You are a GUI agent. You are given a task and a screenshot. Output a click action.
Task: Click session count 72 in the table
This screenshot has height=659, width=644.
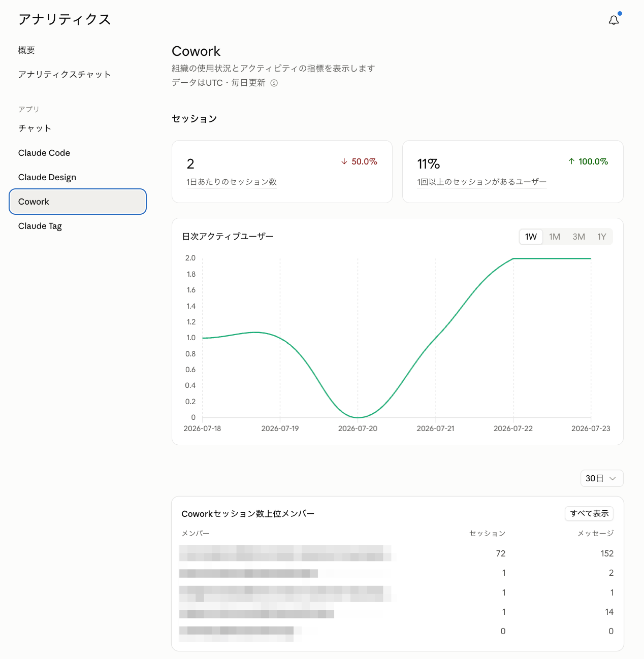[501, 553]
